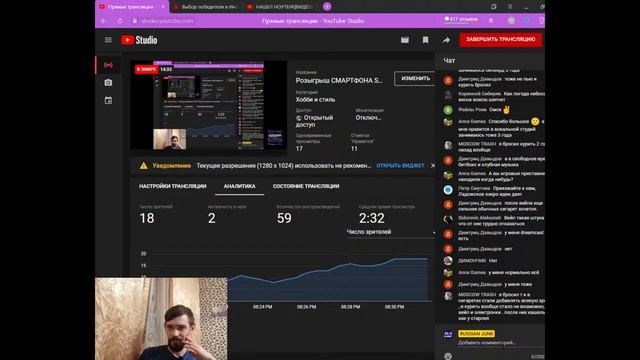Click the live stream preview thumbnail
640x360 pixels.
(208, 105)
